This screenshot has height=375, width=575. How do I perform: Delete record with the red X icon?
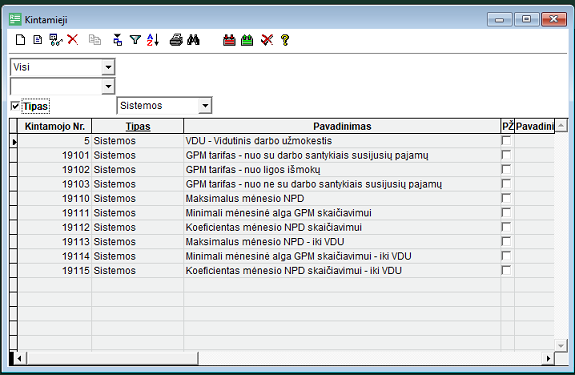(73, 39)
